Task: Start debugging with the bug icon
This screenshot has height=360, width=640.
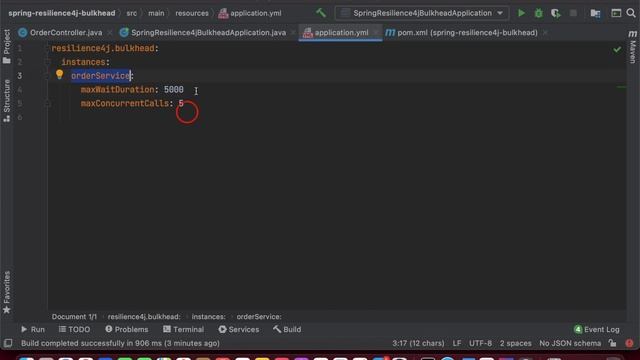Action: pyautogui.click(x=538, y=13)
